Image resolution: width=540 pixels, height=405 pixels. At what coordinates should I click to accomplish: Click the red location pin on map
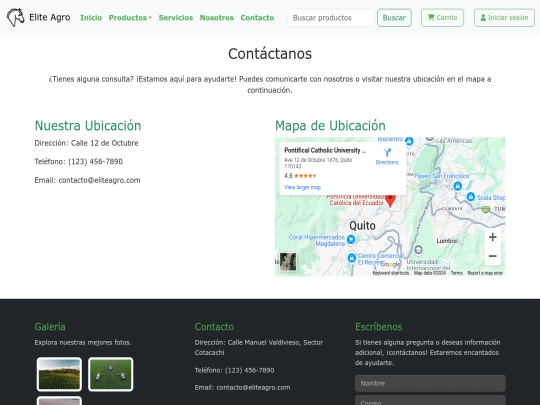(x=390, y=200)
